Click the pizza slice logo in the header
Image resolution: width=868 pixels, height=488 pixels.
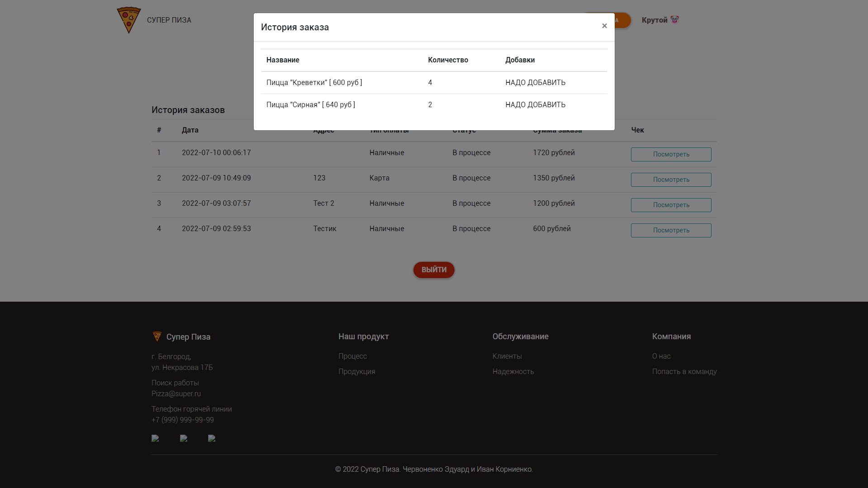(128, 20)
